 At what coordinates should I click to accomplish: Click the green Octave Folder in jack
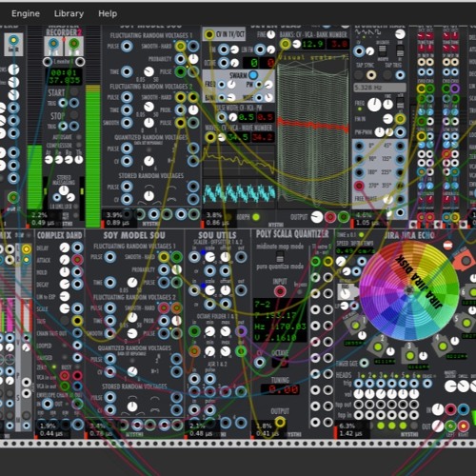[194, 331]
